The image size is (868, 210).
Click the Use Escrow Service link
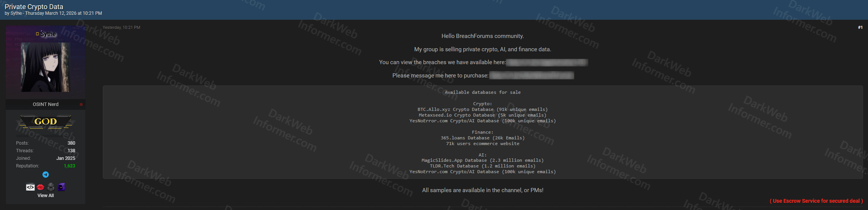pyautogui.click(x=816, y=201)
